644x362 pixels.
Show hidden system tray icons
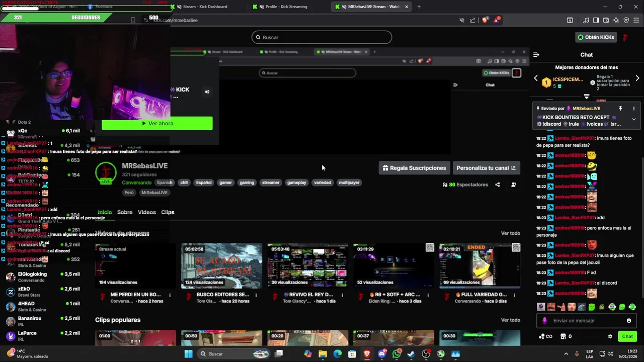pyautogui.click(x=566, y=354)
